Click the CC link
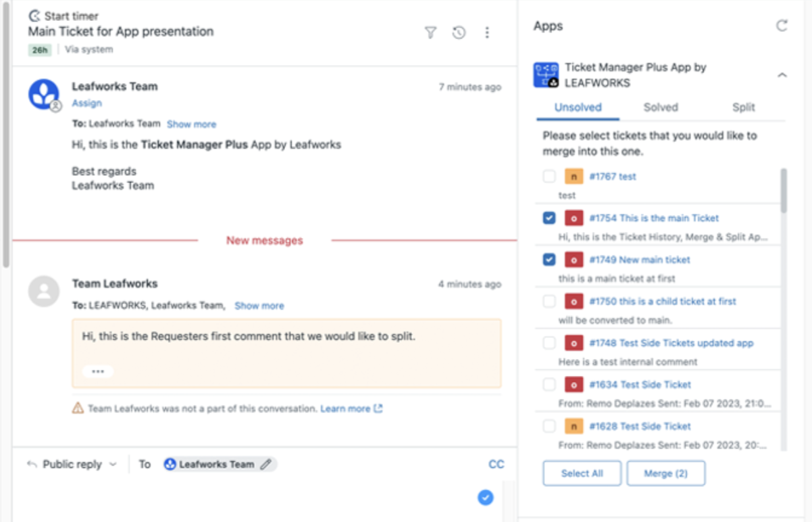812x522 pixels. 496,464
